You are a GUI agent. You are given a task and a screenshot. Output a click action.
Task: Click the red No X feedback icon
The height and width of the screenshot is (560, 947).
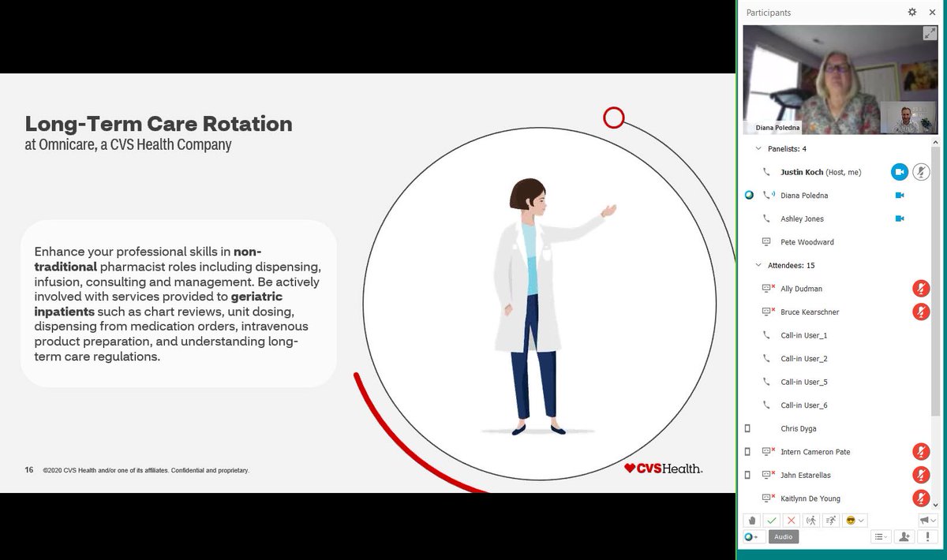(792, 521)
